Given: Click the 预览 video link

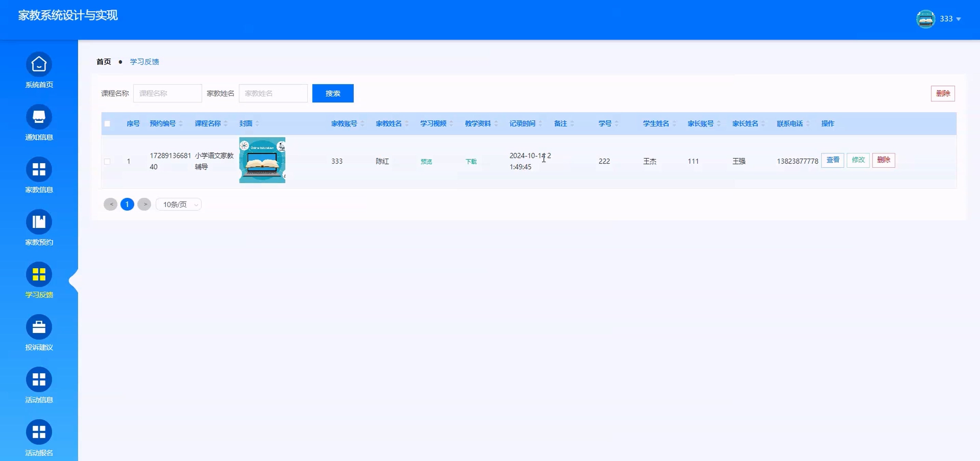Looking at the screenshot, I should pyautogui.click(x=426, y=162).
